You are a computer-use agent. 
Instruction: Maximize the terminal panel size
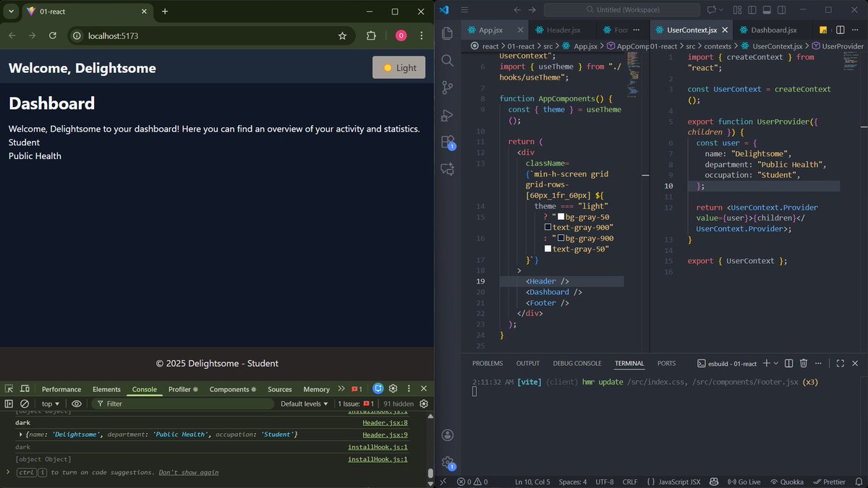(x=840, y=363)
